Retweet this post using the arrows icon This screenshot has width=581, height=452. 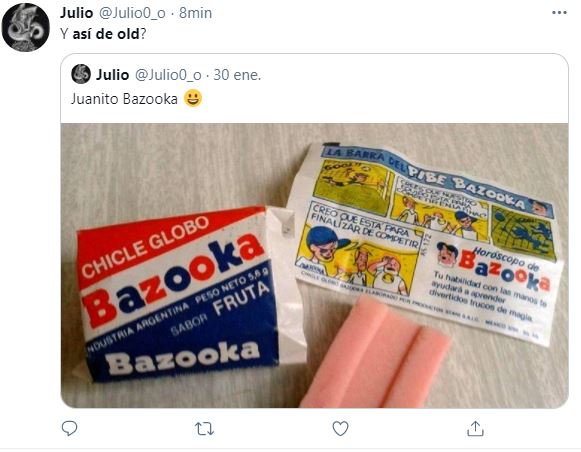pyautogui.click(x=205, y=429)
